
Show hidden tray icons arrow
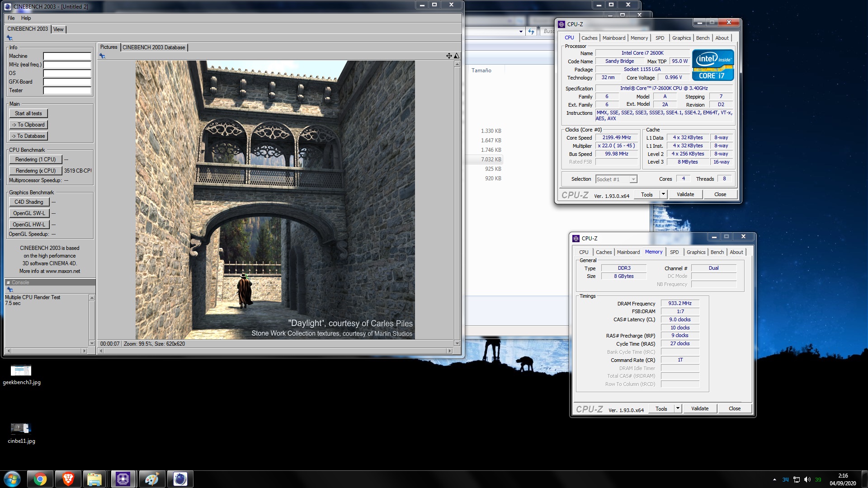click(774, 479)
